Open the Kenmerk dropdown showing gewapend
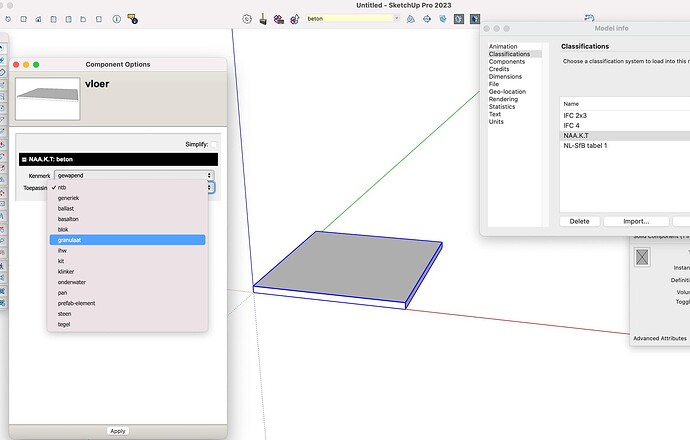Image resolution: width=690 pixels, height=440 pixels. coord(134,175)
